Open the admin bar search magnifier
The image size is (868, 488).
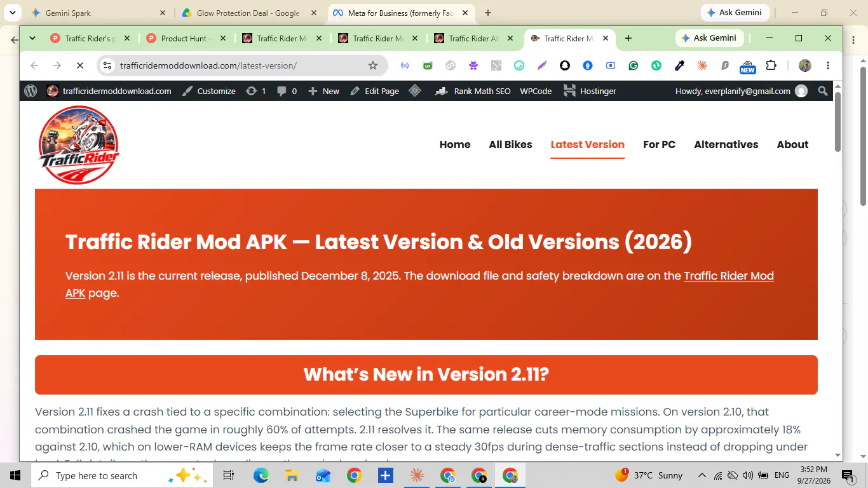click(x=823, y=91)
